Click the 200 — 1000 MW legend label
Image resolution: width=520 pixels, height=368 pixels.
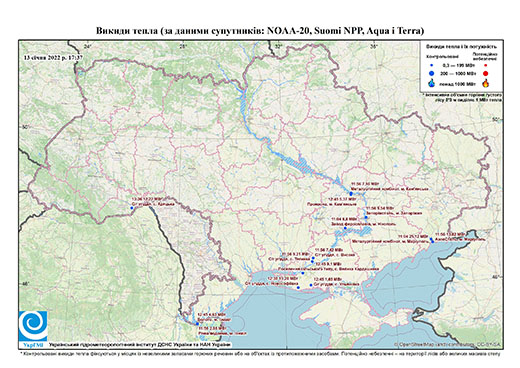[x=457, y=74]
